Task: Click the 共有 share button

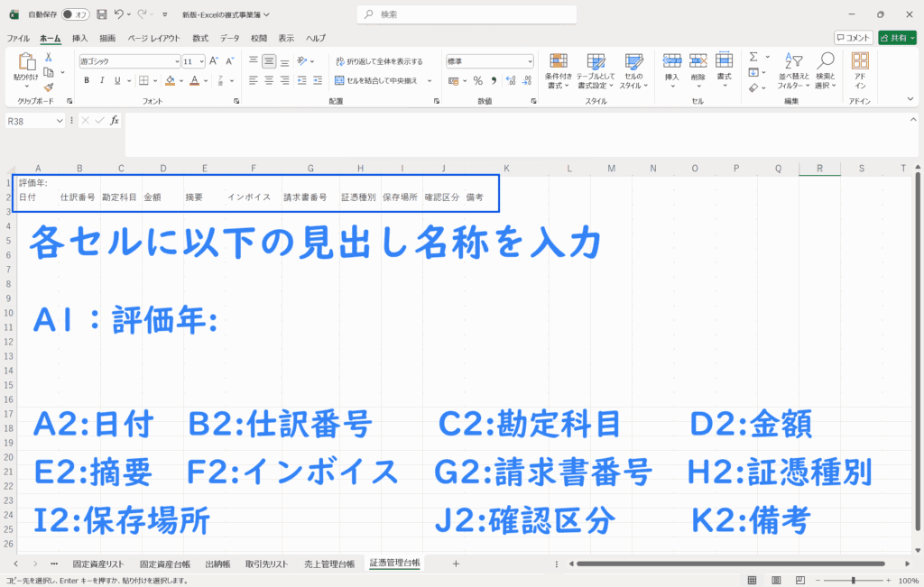Action: click(896, 38)
